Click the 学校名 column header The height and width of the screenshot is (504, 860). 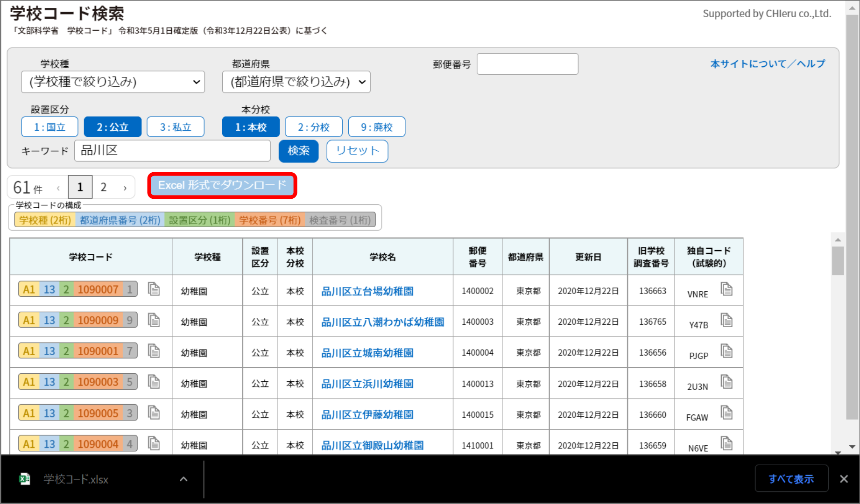click(x=383, y=257)
